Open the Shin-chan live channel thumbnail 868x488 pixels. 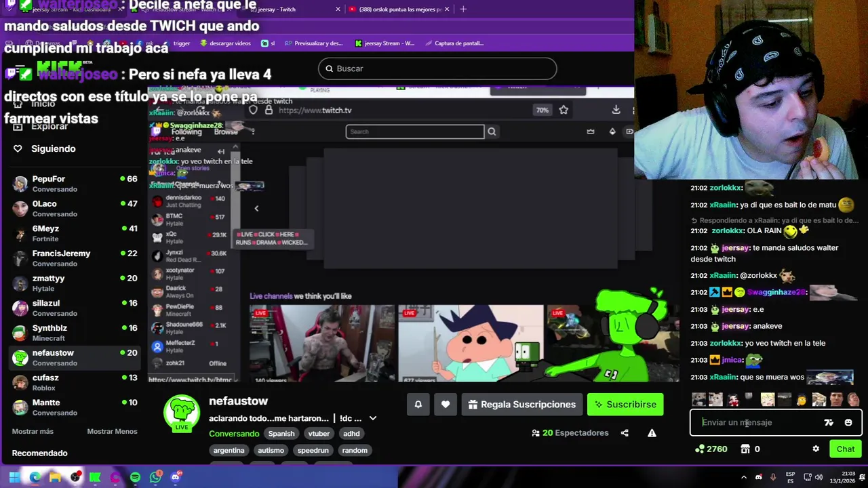pos(471,344)
